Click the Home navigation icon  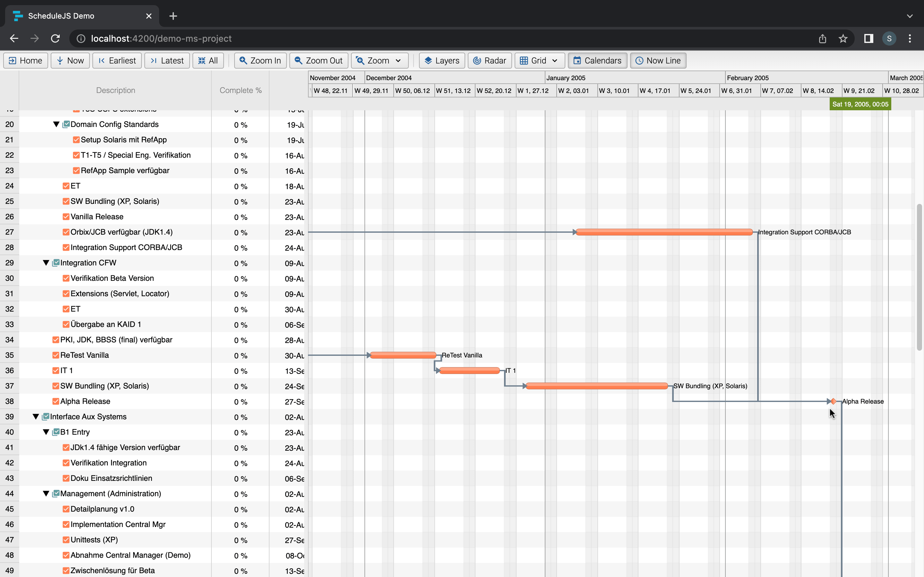coord(13,60)
